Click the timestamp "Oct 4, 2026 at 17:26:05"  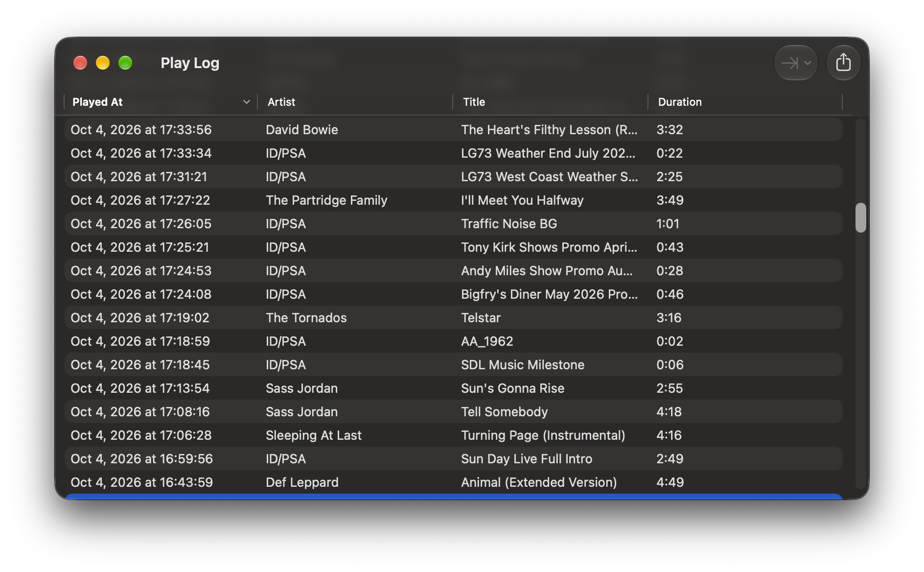click(x=141, y=224)
